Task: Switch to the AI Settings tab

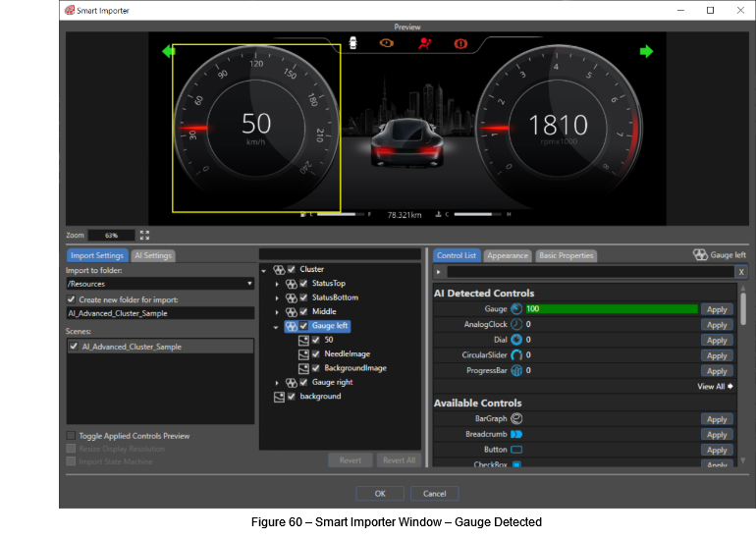Action: coord(153,255)
